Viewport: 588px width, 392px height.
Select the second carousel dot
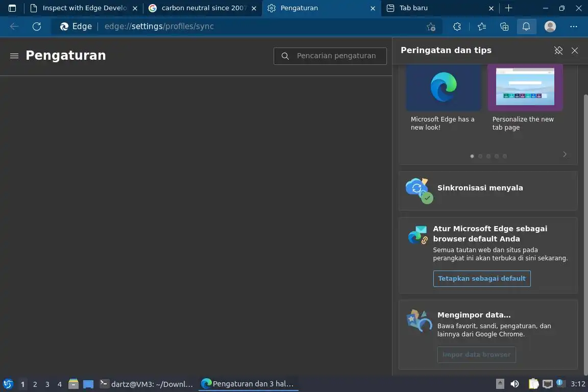(480, 156)
